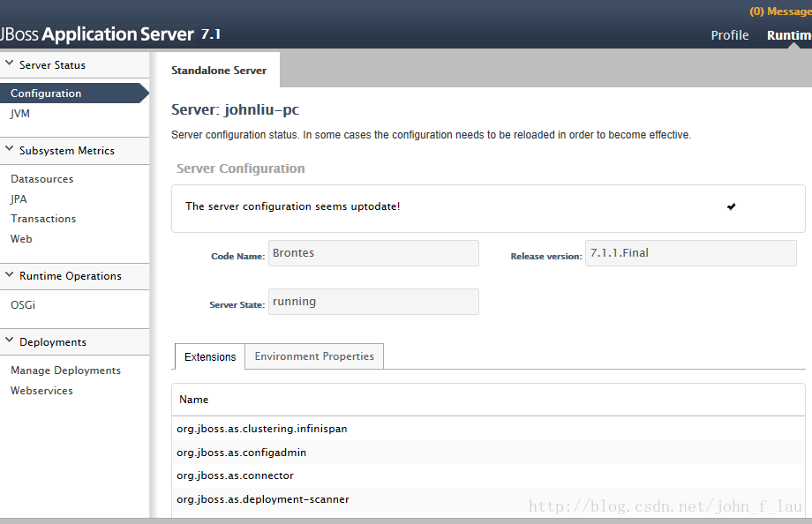Select org.jboss.as.deployment-scanner row
The image size is (812, 524).
coord(488,499)
